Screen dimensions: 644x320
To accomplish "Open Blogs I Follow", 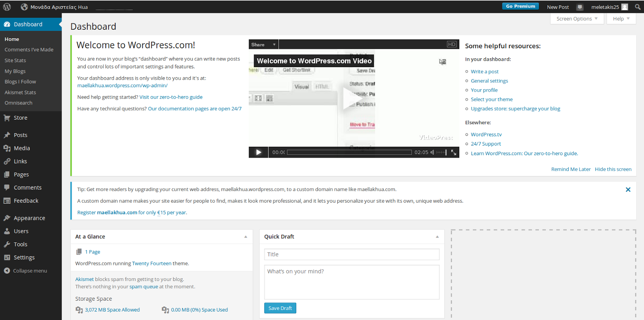I will tap(20, 82).
